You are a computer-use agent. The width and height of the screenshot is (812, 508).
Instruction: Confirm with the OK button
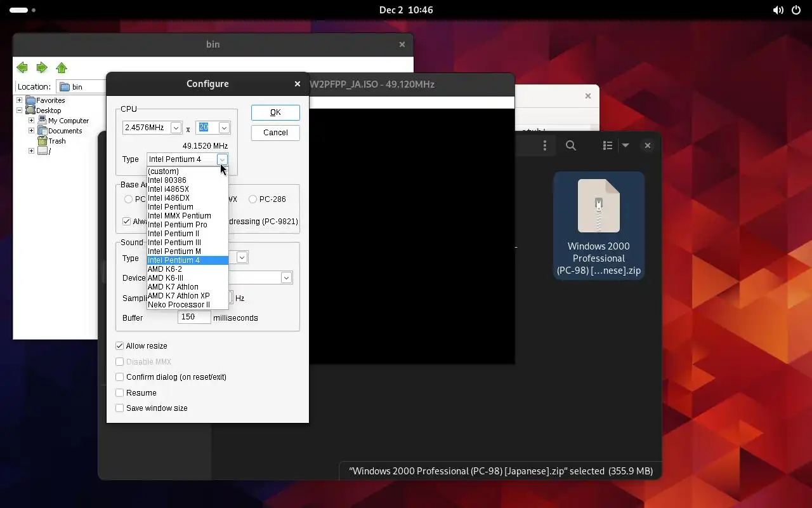point(275,112)
